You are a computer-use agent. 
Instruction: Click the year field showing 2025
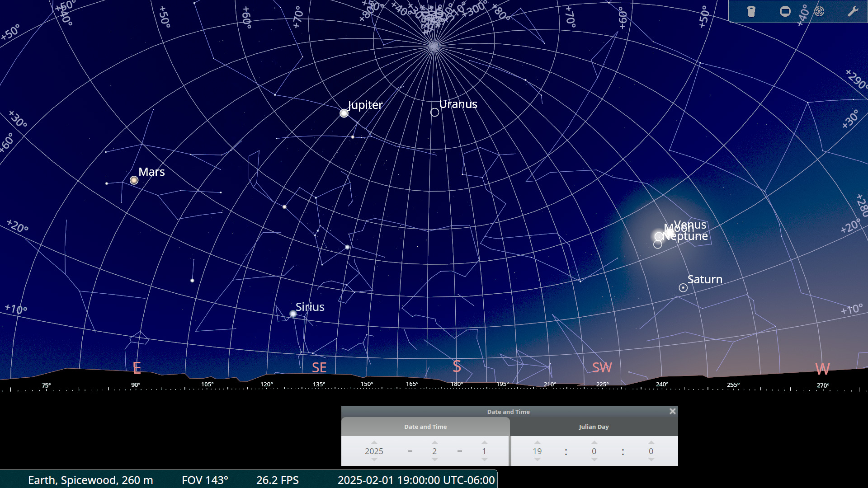374,451
